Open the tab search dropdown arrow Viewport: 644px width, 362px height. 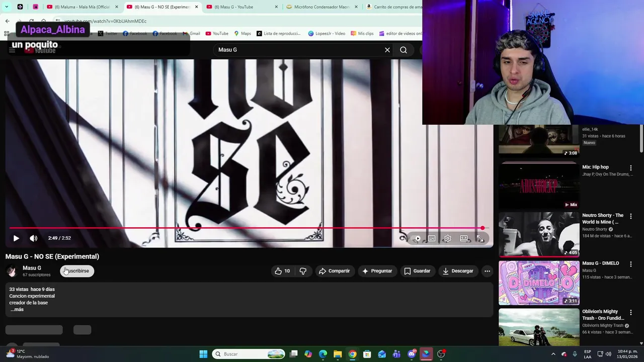coord(6,7)
